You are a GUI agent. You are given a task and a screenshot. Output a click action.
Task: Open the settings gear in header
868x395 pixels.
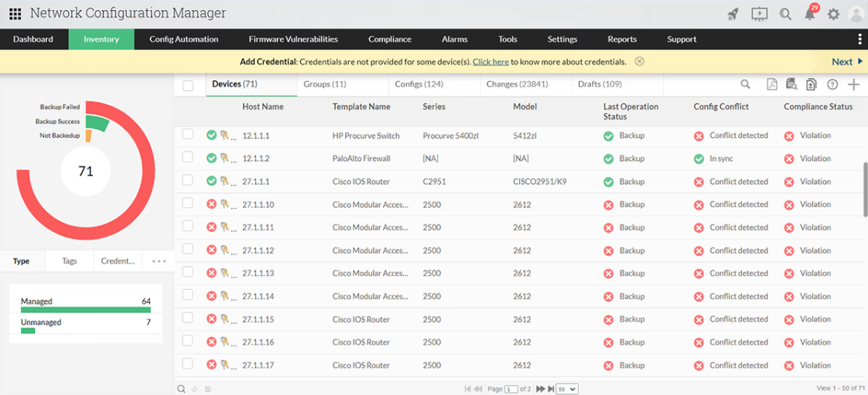pyautogui.click(x=833, y=14)
